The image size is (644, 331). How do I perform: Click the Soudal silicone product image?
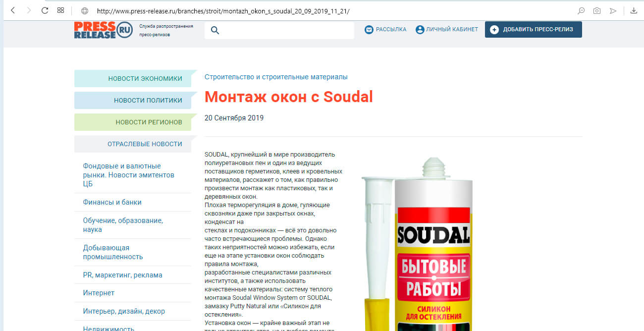418,244
